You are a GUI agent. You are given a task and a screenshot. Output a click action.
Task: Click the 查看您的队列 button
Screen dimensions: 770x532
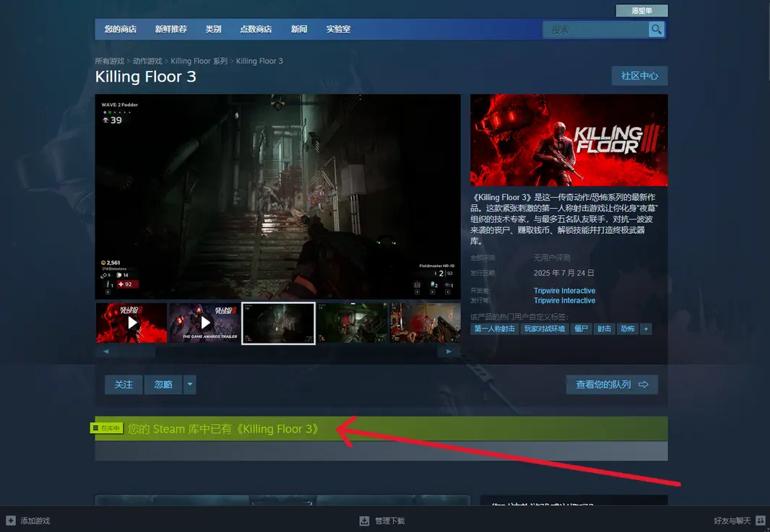click(611, 385)
